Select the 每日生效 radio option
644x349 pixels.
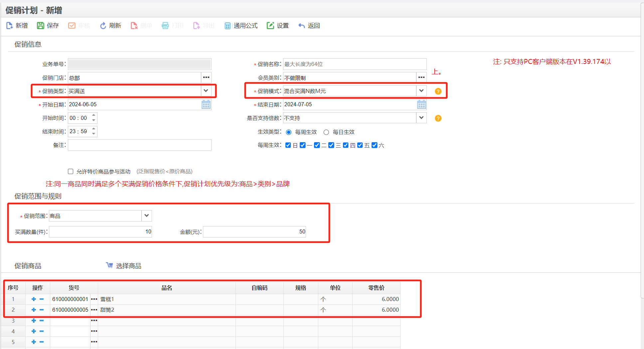[x=326, y=132]
